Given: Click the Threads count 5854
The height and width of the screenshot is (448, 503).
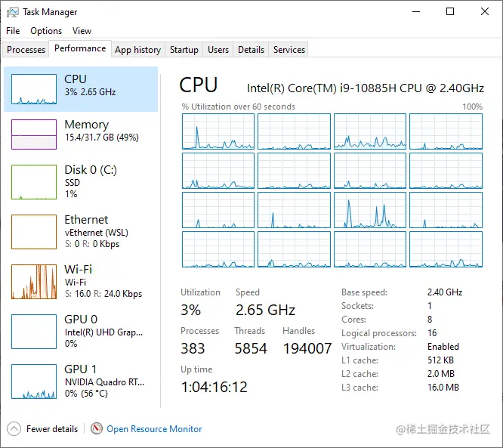Looking at the screenshot, I should pyautogui.click(x=251, y=348).
